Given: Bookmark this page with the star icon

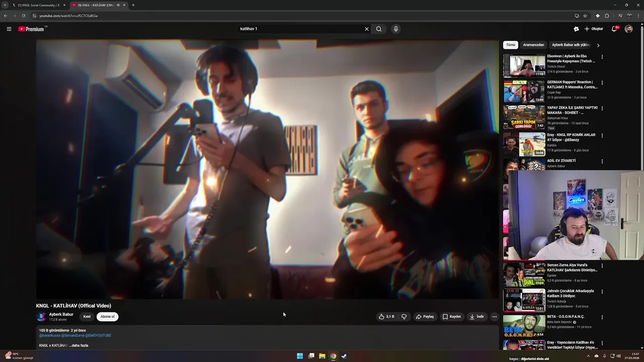Looking at the screenshot, I should pos(585,16).
